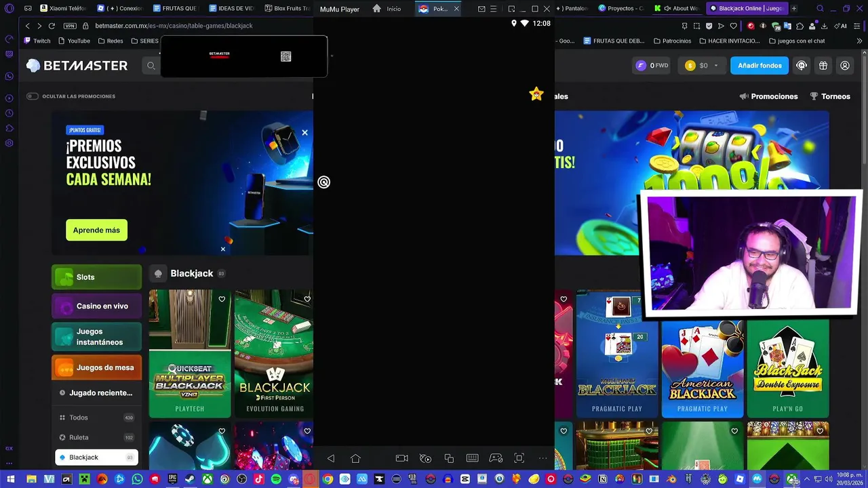Open the gift rewards icon on Betmaster
868x488 pixels.
823,66
